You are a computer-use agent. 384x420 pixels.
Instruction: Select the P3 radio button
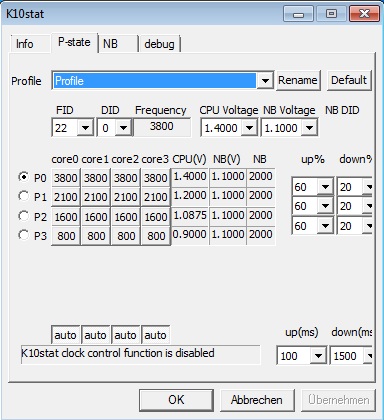pos(23,235)
